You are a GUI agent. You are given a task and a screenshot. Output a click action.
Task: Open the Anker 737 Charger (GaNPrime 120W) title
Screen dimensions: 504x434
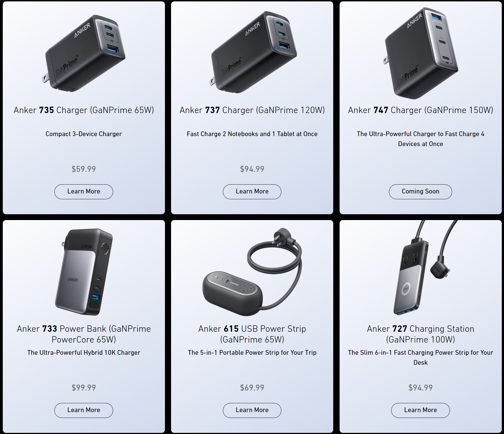pos(252,110)
